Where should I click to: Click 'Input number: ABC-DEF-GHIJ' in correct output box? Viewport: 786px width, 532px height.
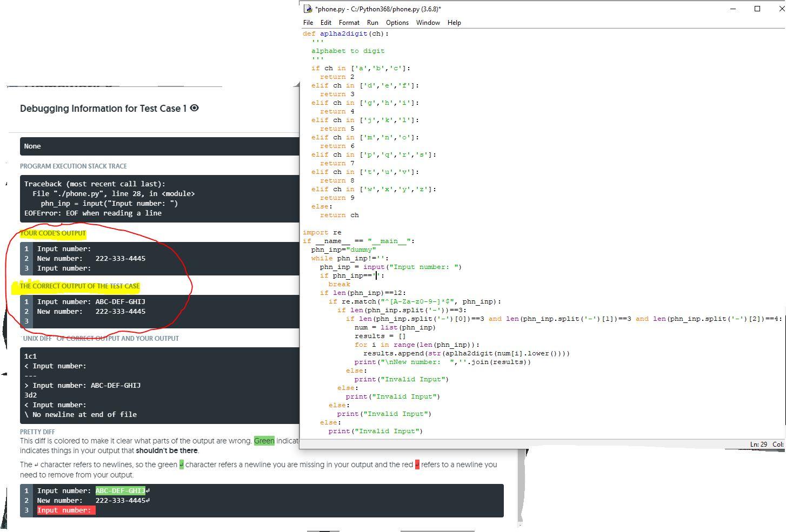tap(91, 301)
